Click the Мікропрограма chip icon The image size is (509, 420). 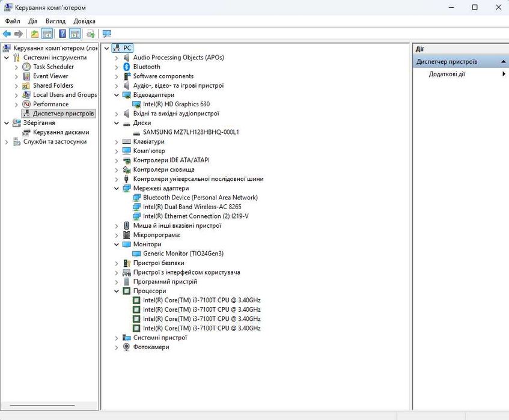[127, 235]
